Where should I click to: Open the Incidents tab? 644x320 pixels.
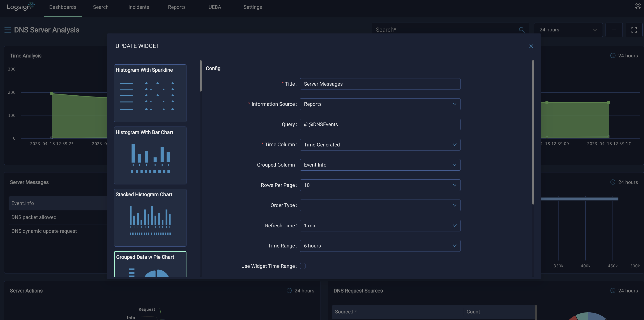(139, 7)
